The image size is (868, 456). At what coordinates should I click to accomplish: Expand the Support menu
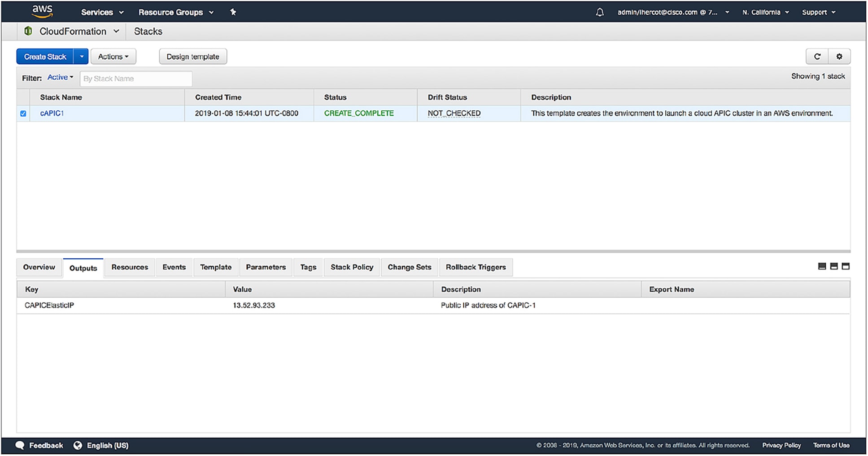coord(819,12)
